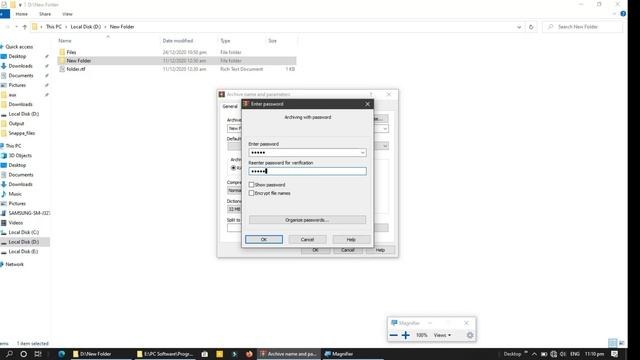Viewport: 640px width, 360px height.
Task: Select Output folder in sidebar
Action: [16, 124]
